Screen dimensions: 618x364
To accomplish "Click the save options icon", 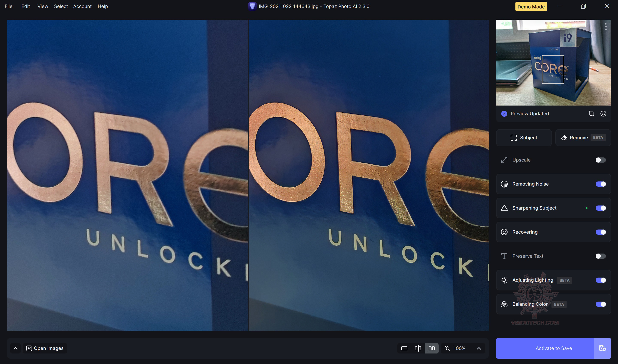I will point(602,348).
